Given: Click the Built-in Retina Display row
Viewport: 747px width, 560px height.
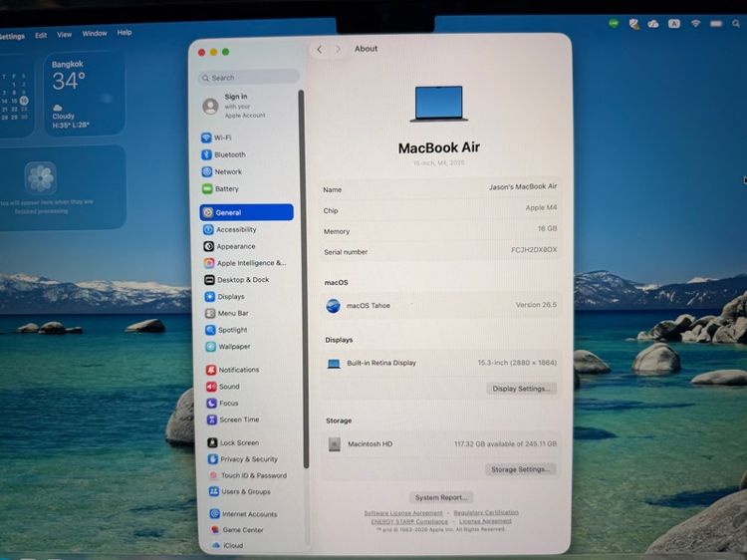Looking at the screenshot, I should 440,363.
